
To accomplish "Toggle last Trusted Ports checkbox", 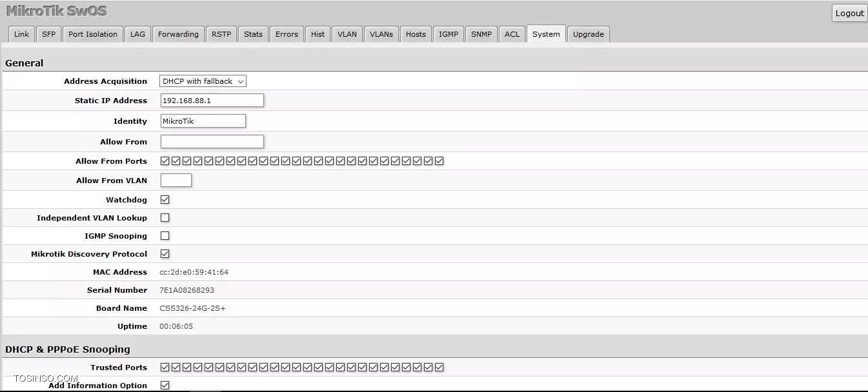I will 439,367.
